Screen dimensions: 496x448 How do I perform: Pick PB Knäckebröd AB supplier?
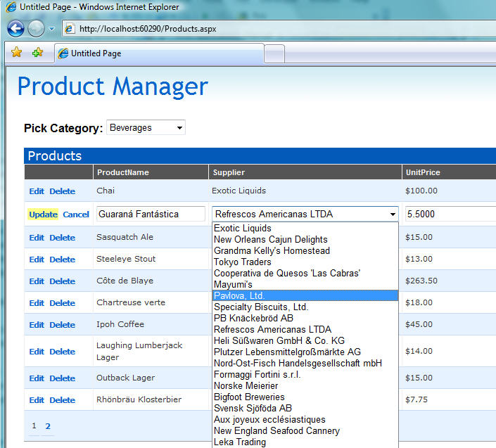pyautogui.click(x=305, y=318)
